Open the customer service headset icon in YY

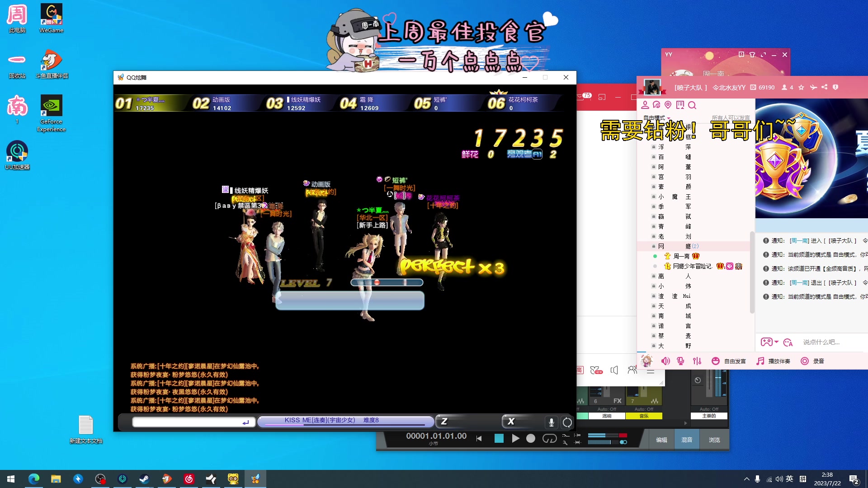coord(656,105)
